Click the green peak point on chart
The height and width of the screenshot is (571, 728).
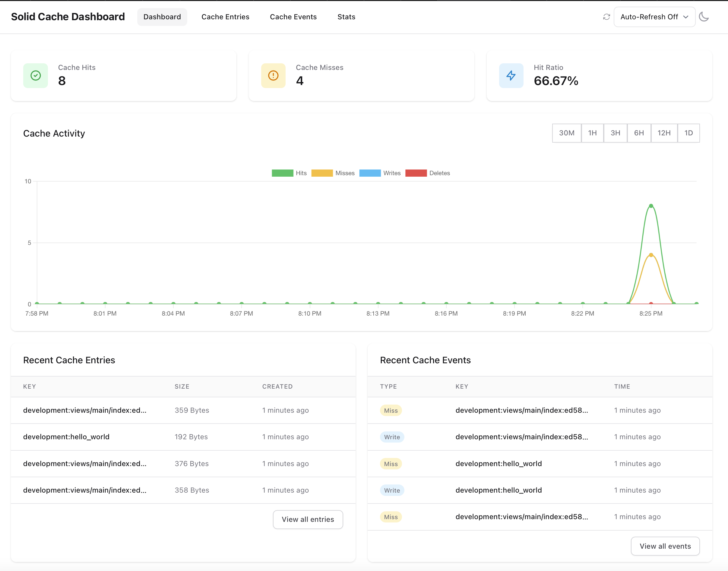click(651, 206)
